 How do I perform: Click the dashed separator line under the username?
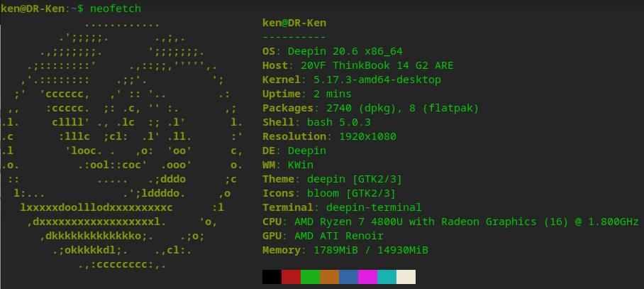pyautogui.click(x=294, y=38)
